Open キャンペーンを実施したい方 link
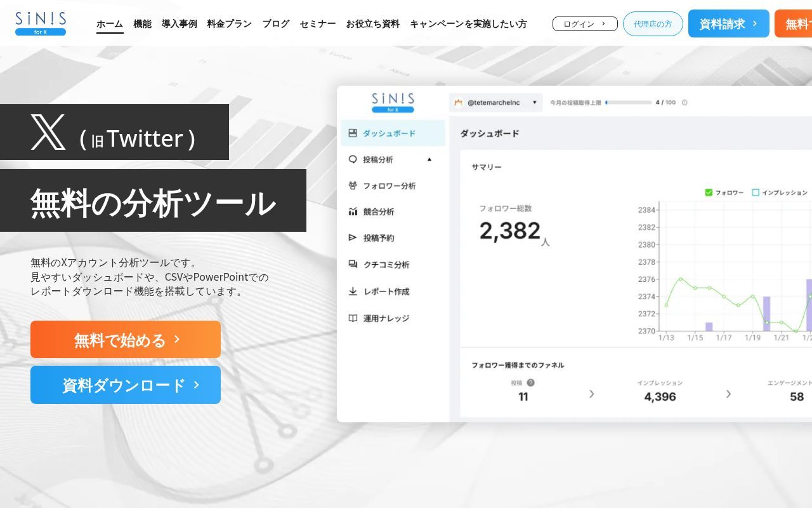Image resolution: width=812 pixels, height=508 pixels. (x=468, y=24)
